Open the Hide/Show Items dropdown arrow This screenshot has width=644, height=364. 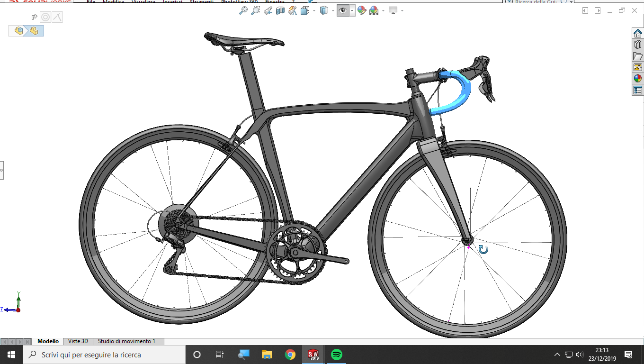(x=352, y=11)
